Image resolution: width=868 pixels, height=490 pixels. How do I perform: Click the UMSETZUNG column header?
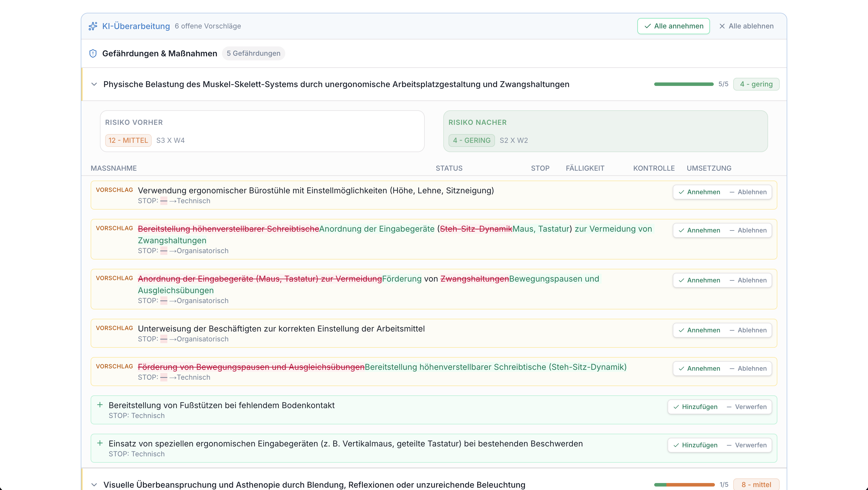(709, 168)
